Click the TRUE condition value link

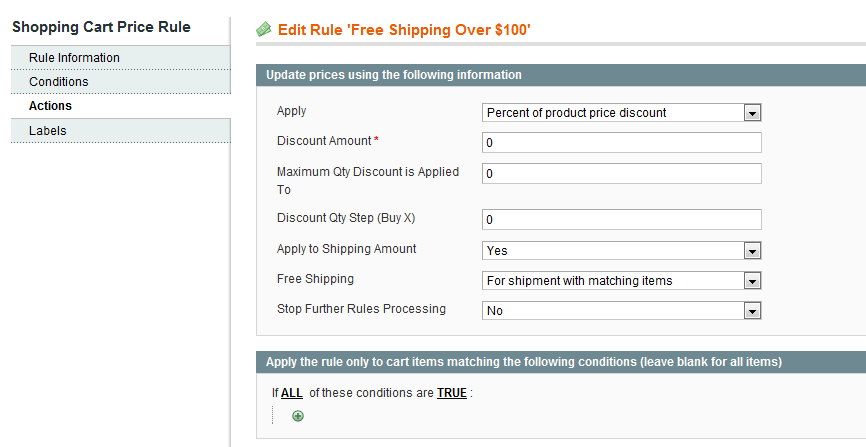tap(452, 393)
